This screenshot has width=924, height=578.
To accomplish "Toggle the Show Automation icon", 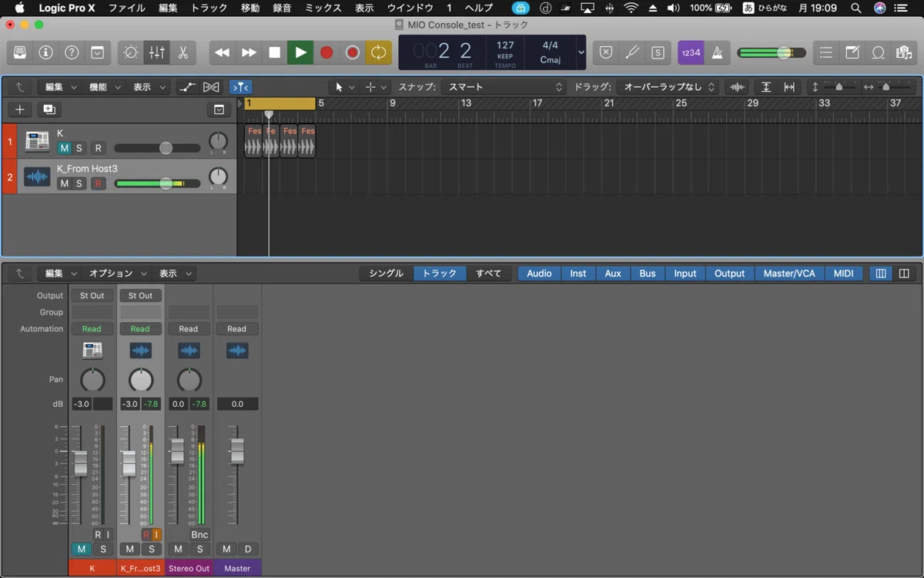I will [187, 87].
